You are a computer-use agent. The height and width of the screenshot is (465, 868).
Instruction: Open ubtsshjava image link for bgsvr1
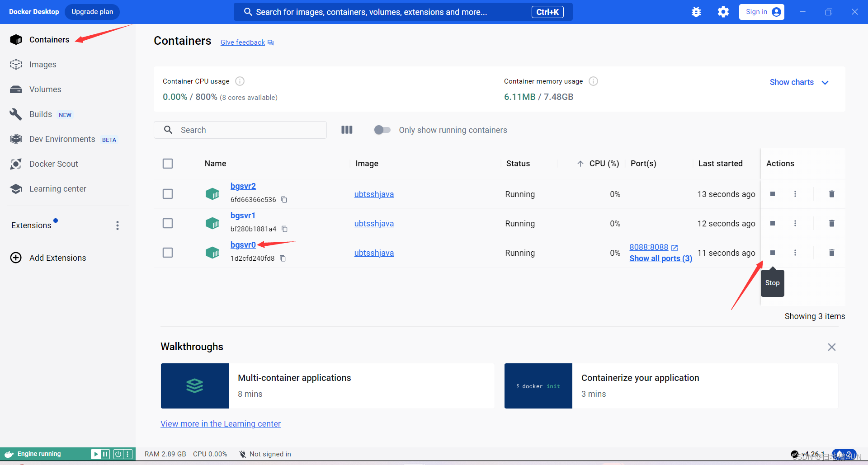[x=374, y=223]
